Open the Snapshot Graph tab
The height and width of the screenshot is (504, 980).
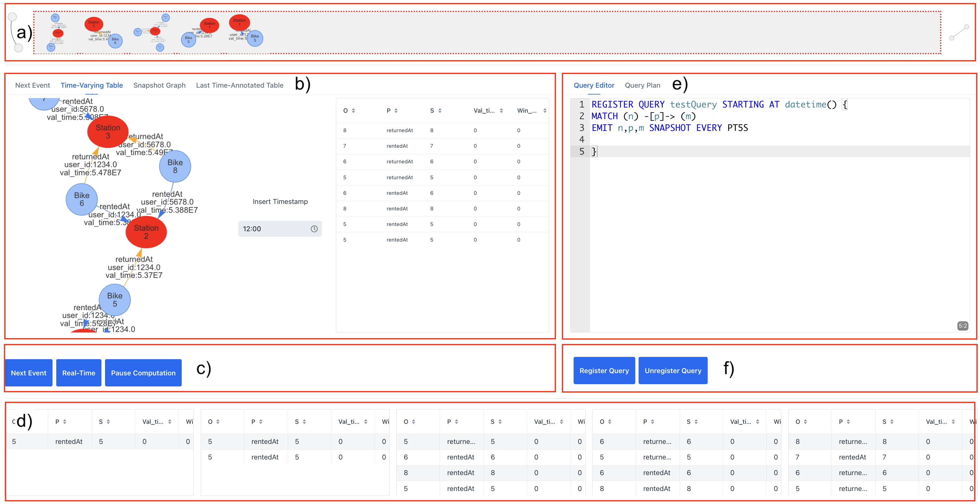pyautogui.click(x=159, y=85)
